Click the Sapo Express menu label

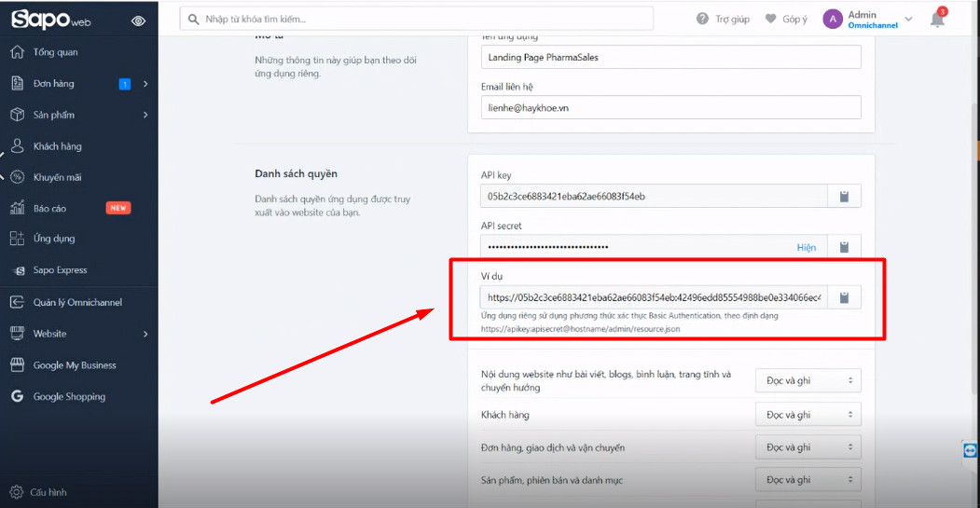point(60,270)
